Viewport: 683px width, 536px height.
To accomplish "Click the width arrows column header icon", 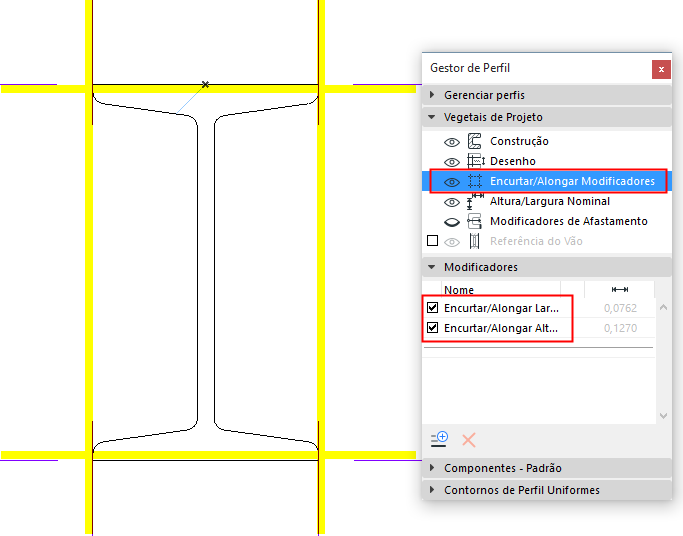I will pyautogui.click(x=619, y=290).
